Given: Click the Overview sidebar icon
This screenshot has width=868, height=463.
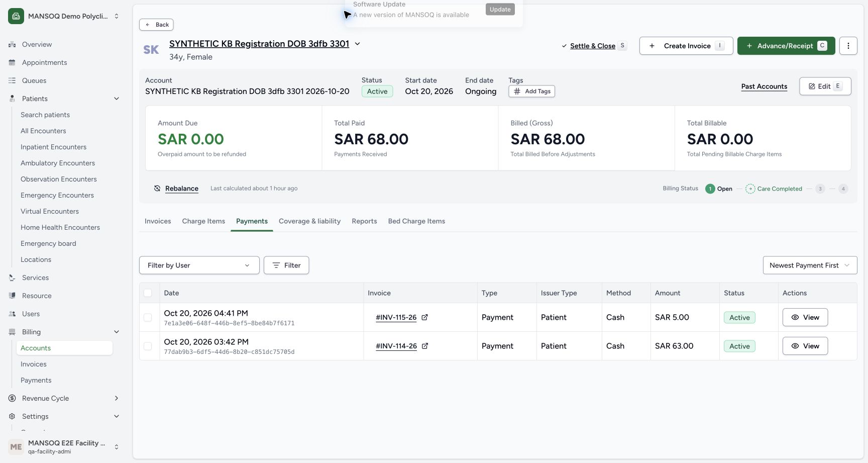Looking at the screenshot, I should tap(12, 44).
